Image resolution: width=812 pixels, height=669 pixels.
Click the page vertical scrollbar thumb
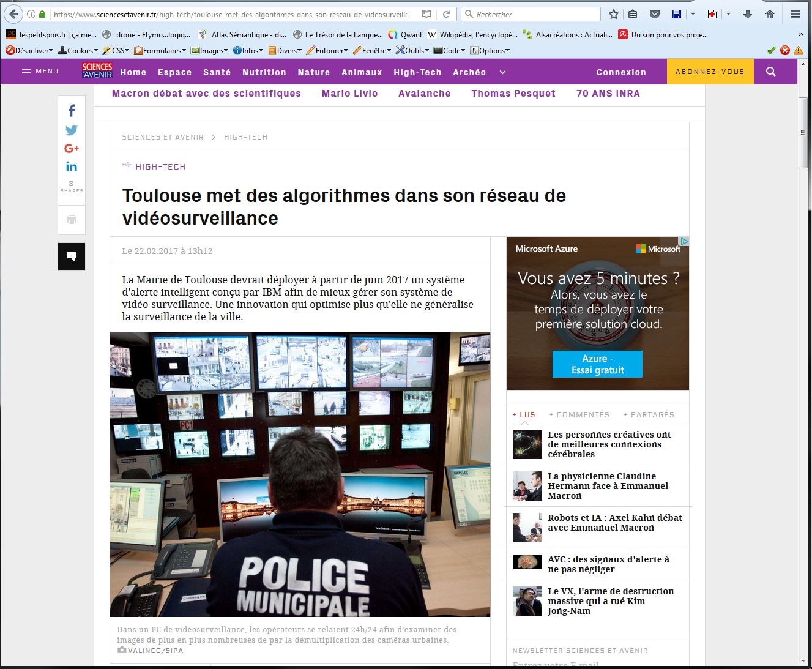coord(803,132)
